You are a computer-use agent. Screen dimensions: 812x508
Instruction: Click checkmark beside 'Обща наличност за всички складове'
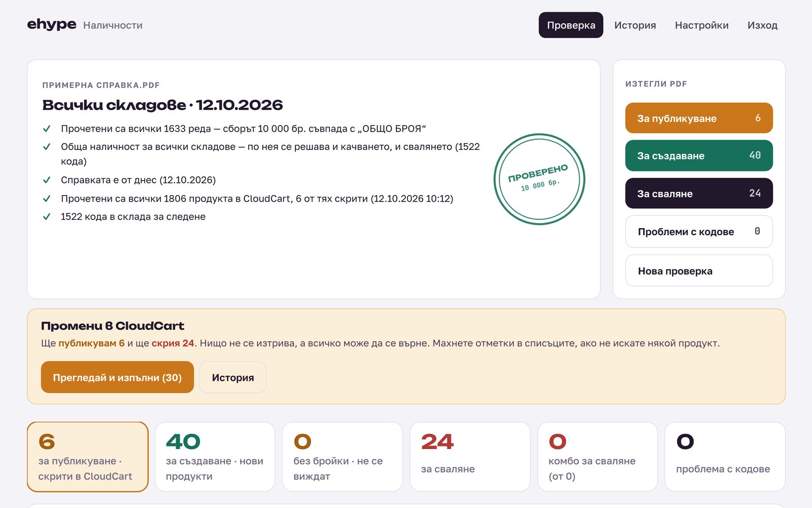coord(47,147)
